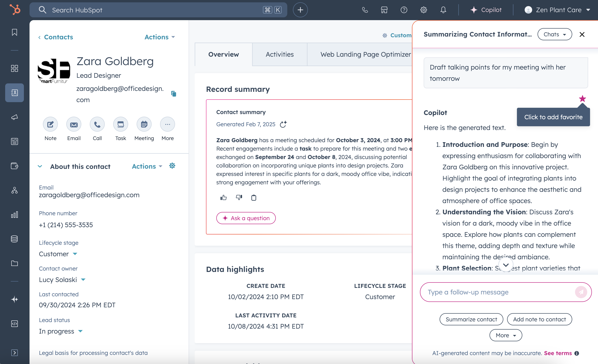Switch to the Activities tab
The height and width of the screenshot is (364, 598).
pyautogui.click(x=280, y=54)
